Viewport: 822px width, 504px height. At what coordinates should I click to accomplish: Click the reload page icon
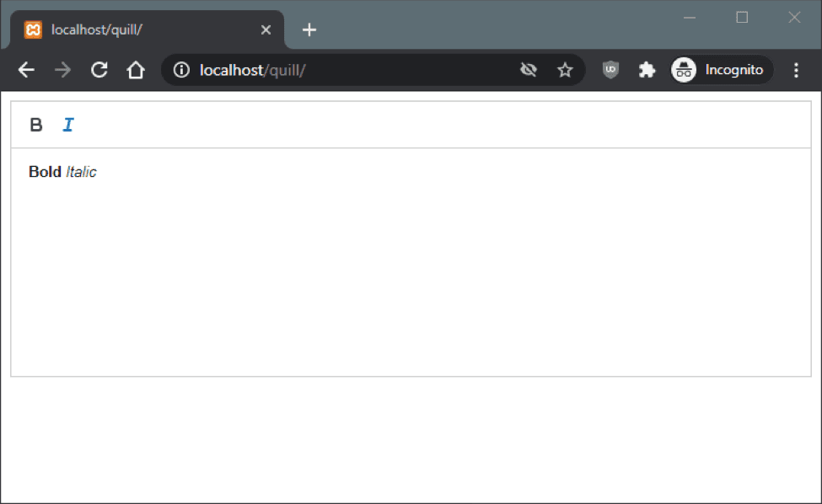coord(99,70)
